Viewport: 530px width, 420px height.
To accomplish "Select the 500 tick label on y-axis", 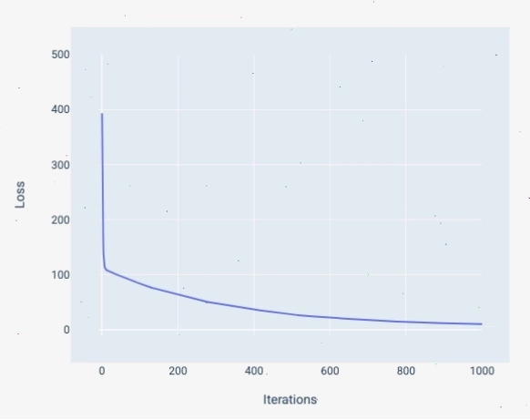I will point(60,55).
